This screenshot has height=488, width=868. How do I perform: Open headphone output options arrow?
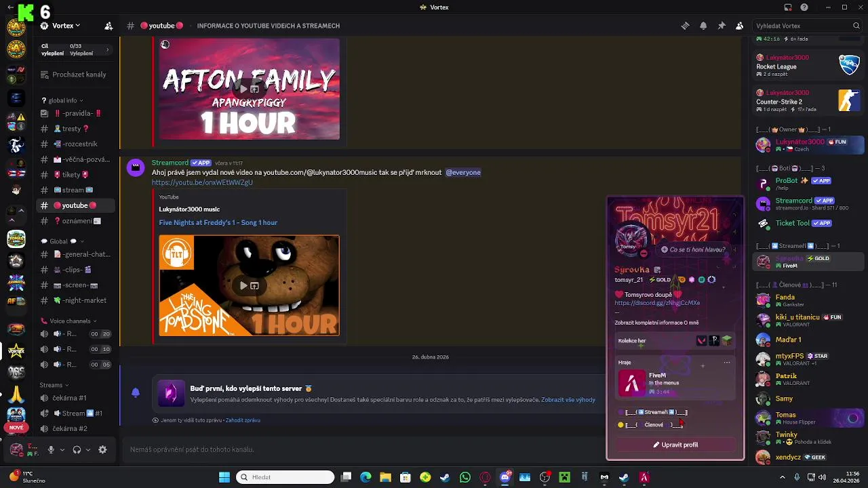coord(87,449)
